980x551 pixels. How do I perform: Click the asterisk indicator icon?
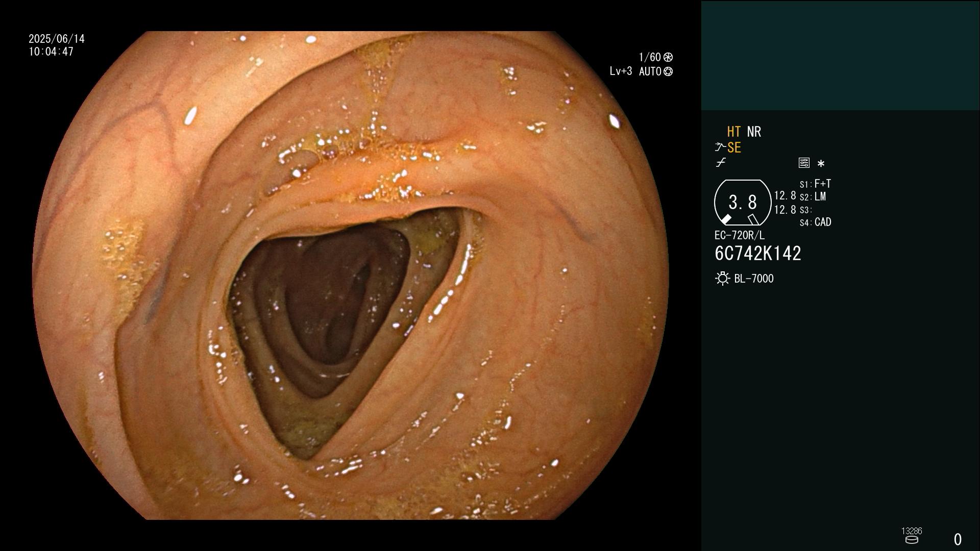click(821, 163)
